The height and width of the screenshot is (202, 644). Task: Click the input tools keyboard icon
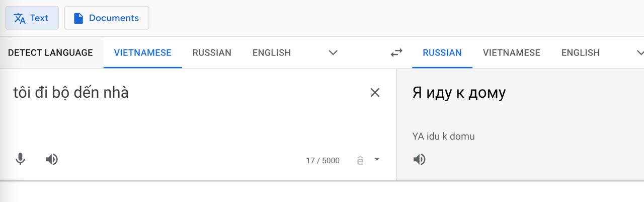(360, 161)
